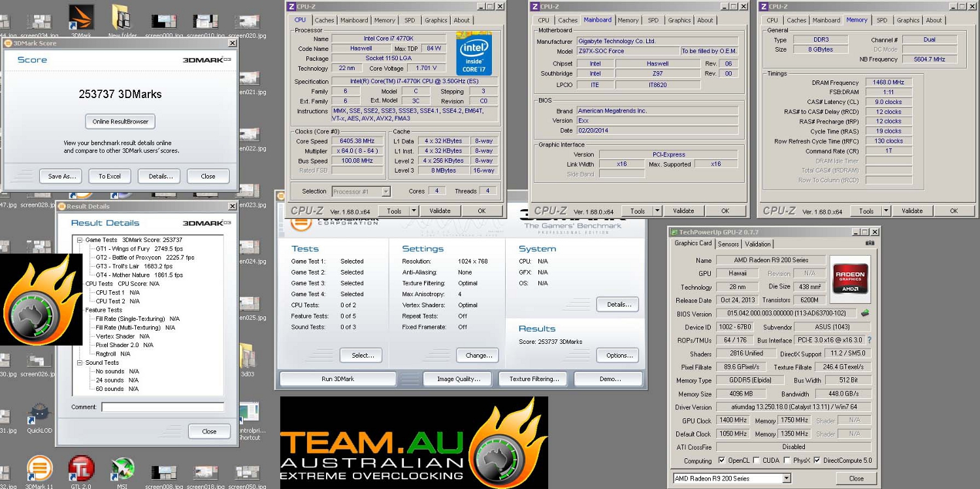
Task: Click GPU-Z BIOS save chip icon
Action: [864, 313]
